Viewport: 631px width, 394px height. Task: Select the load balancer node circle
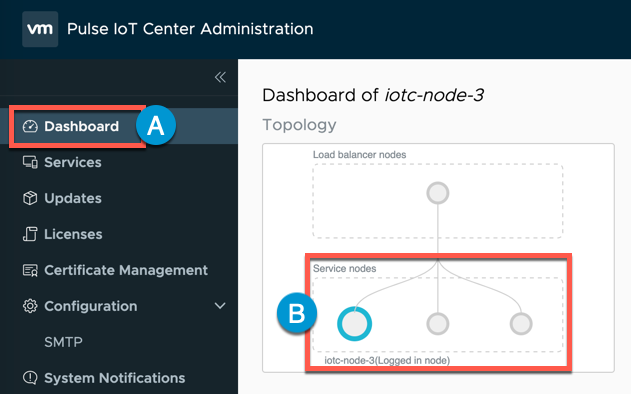(x=438, y=193)
